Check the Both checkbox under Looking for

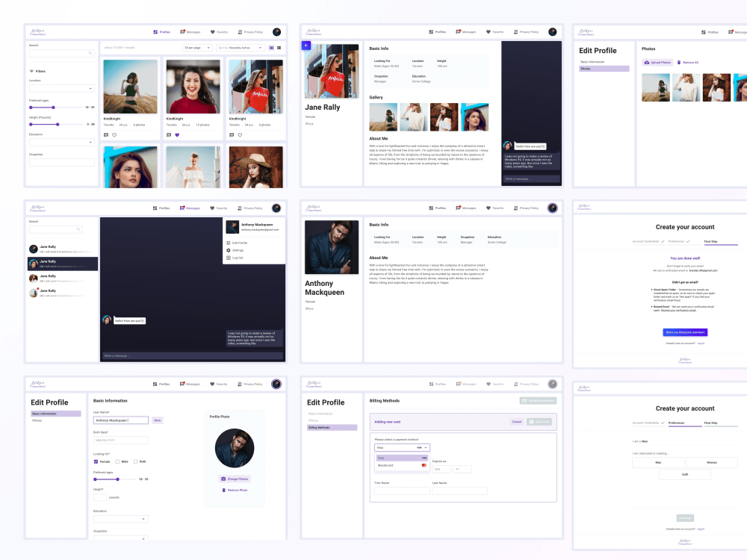pos(136,461)
